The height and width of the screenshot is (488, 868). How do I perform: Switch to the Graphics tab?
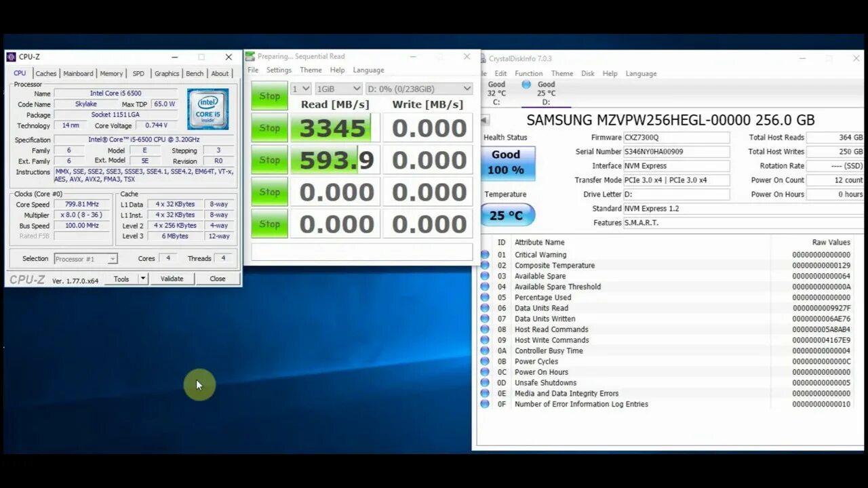[x=166, y=74]
